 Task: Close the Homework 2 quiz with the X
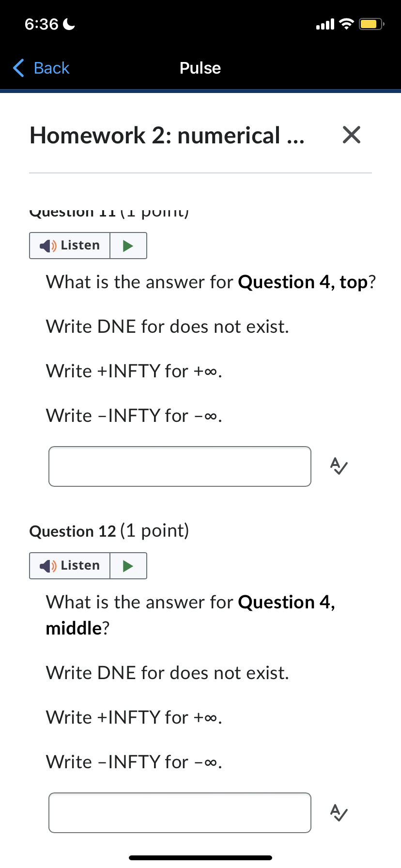click(x=351, y=135)
